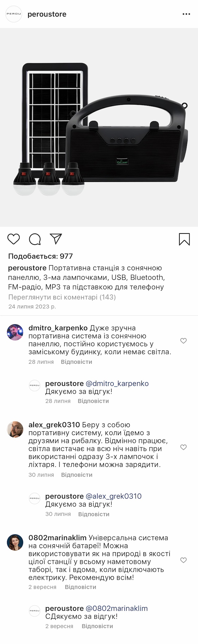Open the peroustore username in the header

coord(47,14)
